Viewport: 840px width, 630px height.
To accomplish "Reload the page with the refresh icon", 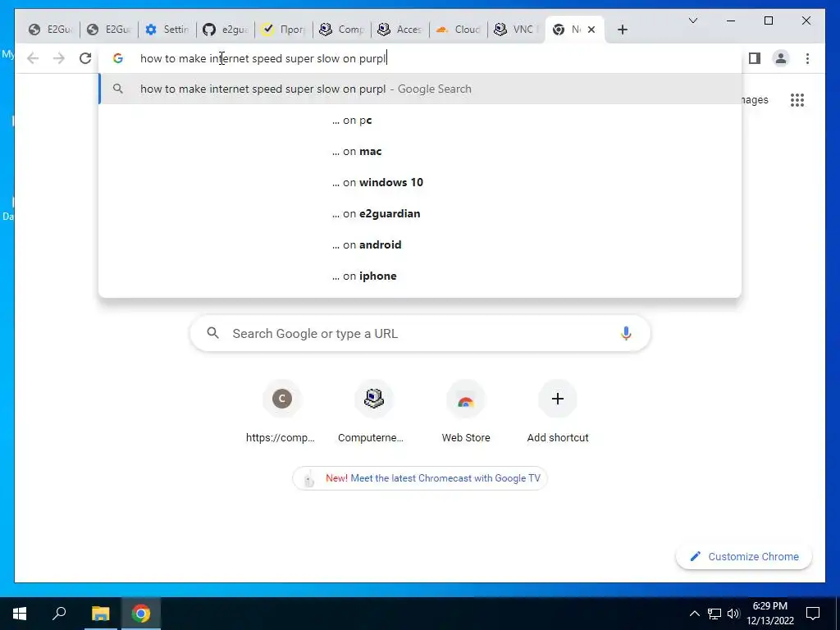I will (x=85, y=58).
